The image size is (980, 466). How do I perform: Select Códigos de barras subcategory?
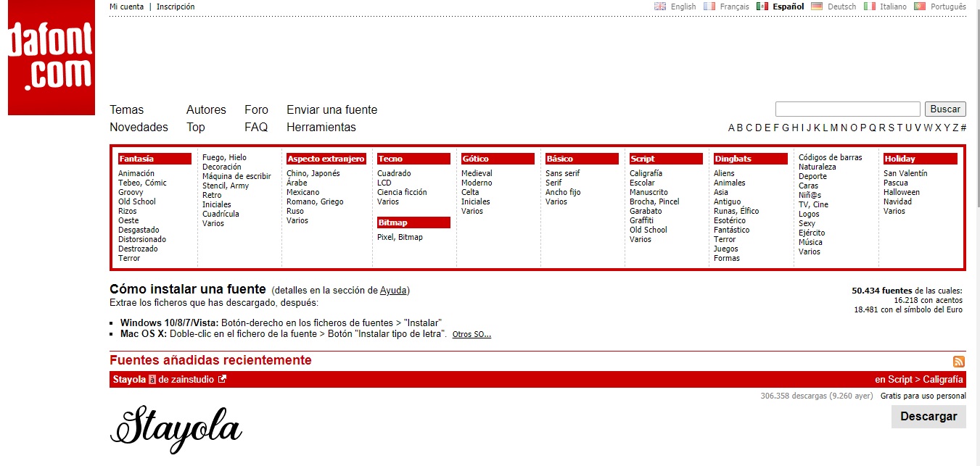[x=831, y=157]
